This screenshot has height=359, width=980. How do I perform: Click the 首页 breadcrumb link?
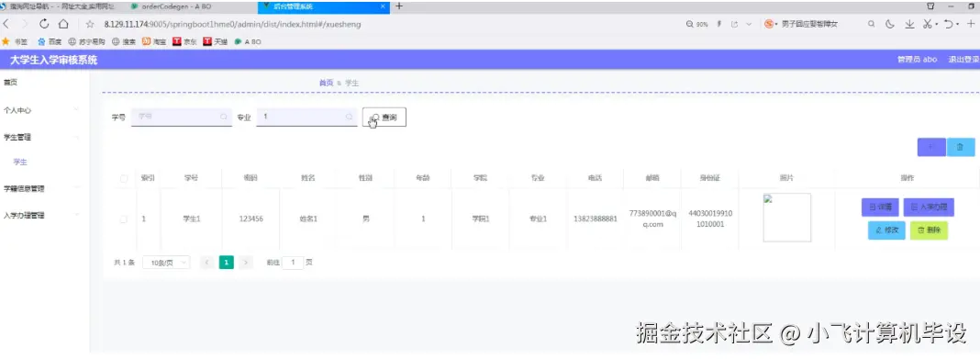click(326, 83)
